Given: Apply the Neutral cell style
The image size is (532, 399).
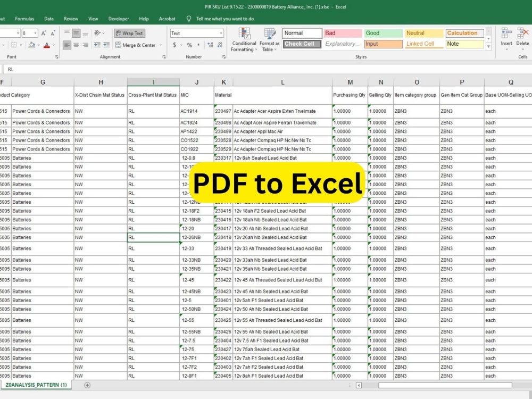Looking at the screenshot, I should tap(424, 33).
